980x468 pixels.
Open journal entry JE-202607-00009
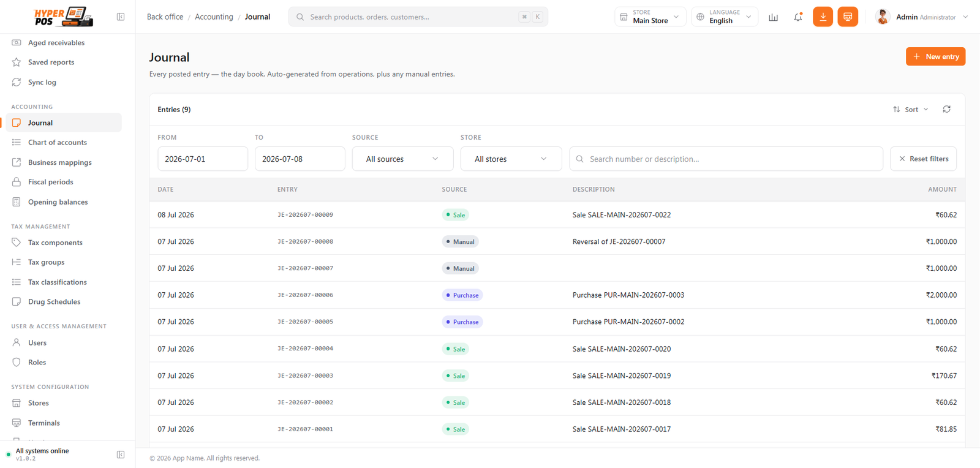click(x=305, y=215)
